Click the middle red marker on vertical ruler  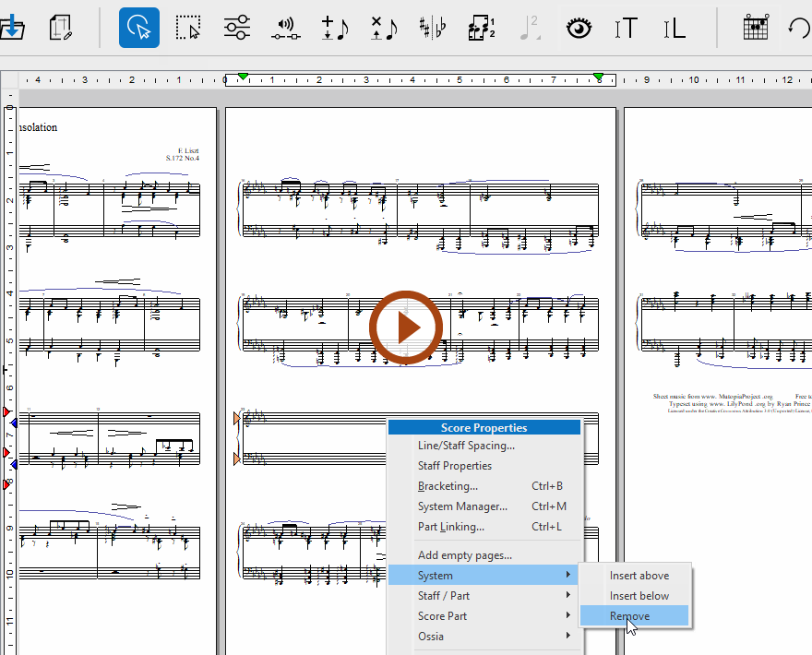coord(6,453)
